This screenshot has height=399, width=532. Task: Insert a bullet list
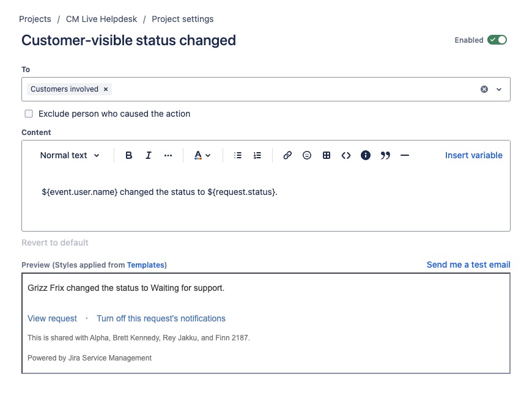pyautogui.click(x=238, y=155)
